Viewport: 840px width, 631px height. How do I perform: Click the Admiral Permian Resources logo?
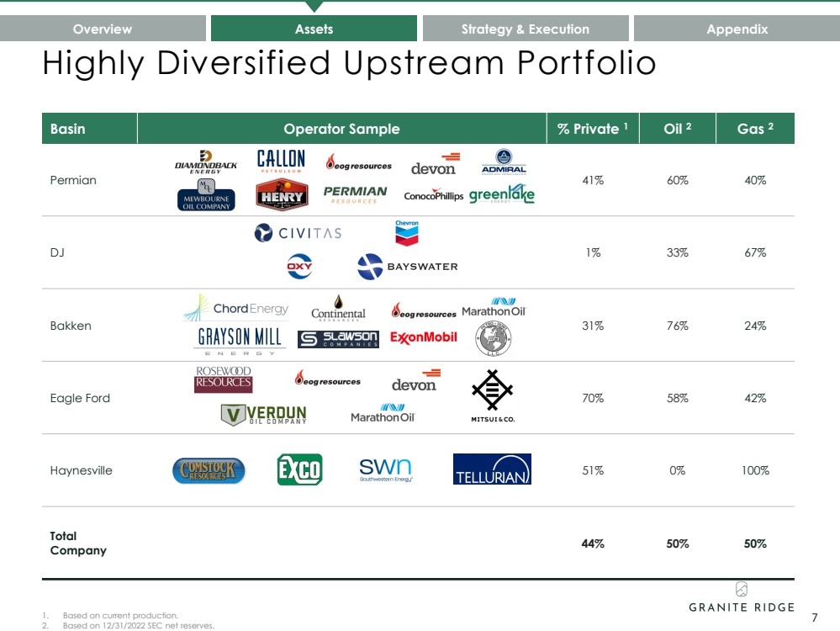[x=505, y=162]
